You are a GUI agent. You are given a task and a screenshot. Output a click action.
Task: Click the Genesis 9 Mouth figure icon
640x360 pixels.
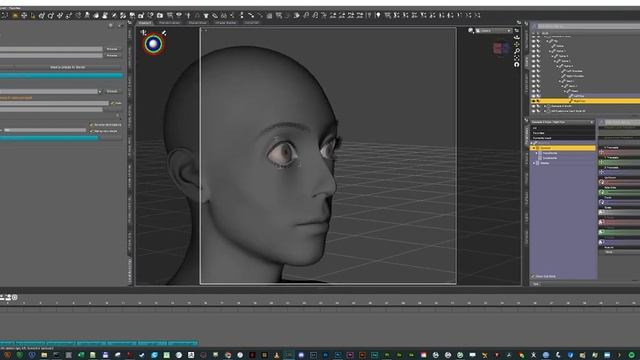point(549,106)
